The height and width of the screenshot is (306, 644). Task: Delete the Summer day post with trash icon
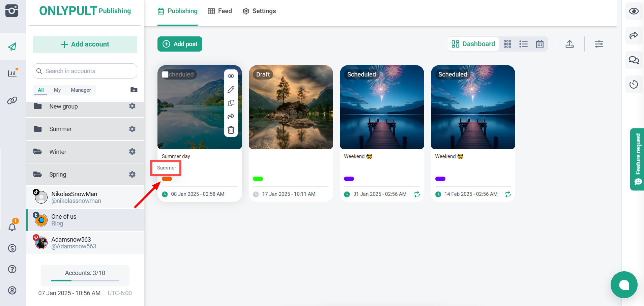click(231, 130)
